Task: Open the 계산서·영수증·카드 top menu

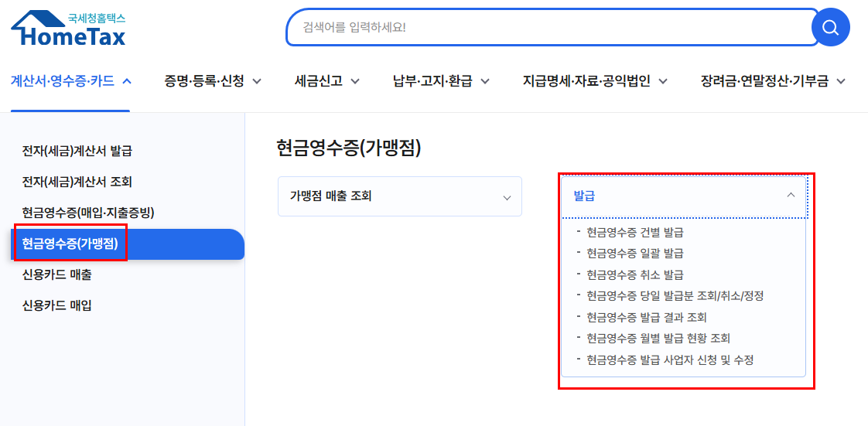Action: pyautogui.click(x=70, y=81)
